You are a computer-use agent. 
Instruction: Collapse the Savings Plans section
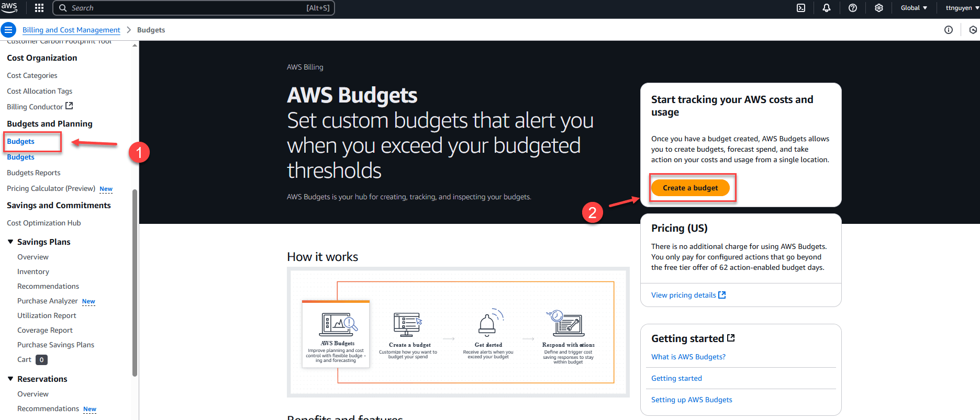pos(10,242)
